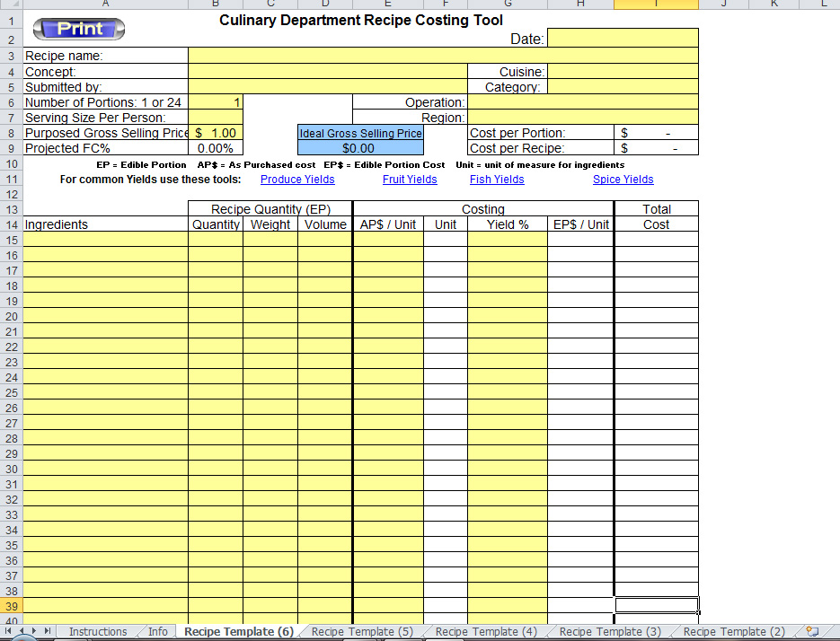Switch to the Info sheet tab
This screenshot has height=641, width=840.
pyautogui.click(x=157, y=632)
